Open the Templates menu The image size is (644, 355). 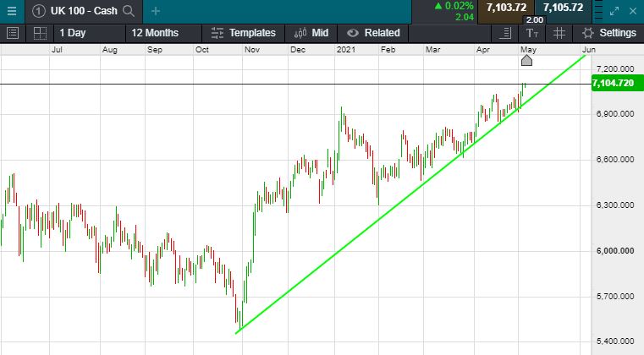[x=244, y=33]
